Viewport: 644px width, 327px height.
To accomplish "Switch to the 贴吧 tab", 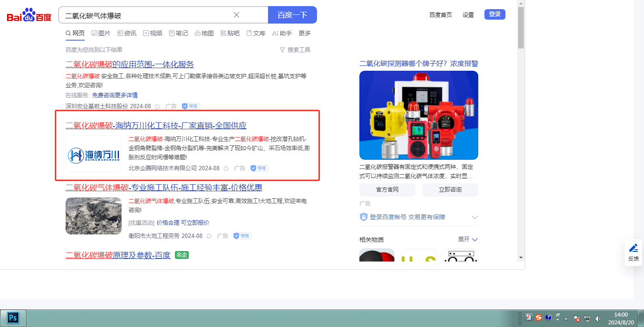I will 230,33.
